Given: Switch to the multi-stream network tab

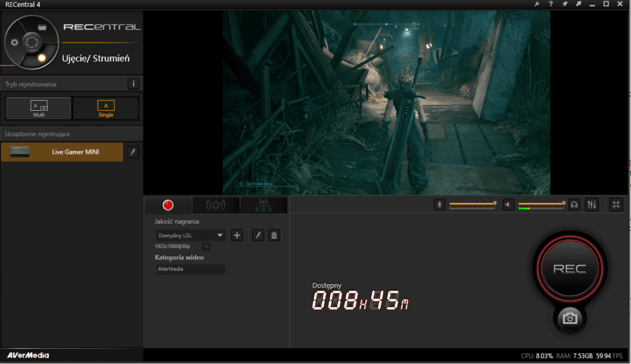Looking at the screenshot, I should click(x=264, y=205).
